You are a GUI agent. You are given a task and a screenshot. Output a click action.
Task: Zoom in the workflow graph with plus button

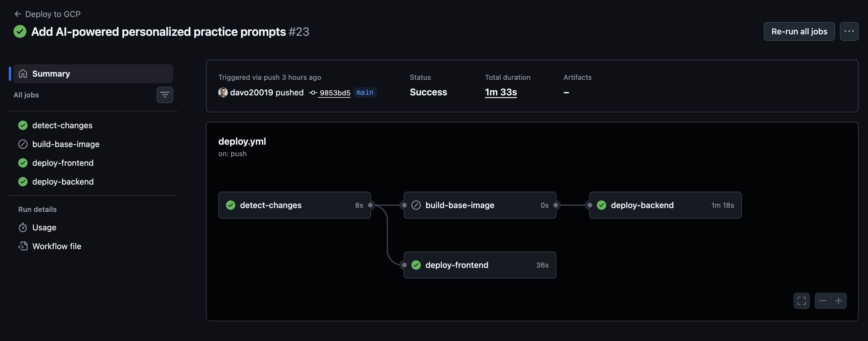pyautogui.click(x=839, y=301)
